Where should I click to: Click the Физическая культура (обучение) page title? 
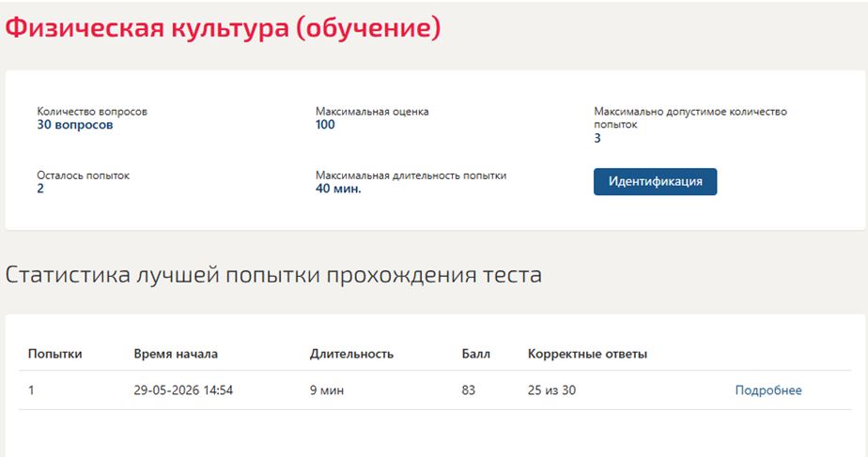point(223,27)
